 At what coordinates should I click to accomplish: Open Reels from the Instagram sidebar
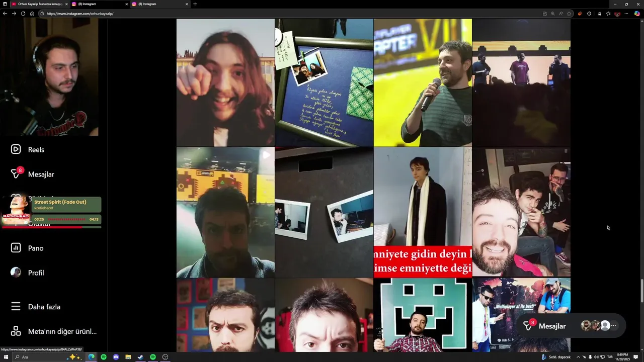(16, 149)
